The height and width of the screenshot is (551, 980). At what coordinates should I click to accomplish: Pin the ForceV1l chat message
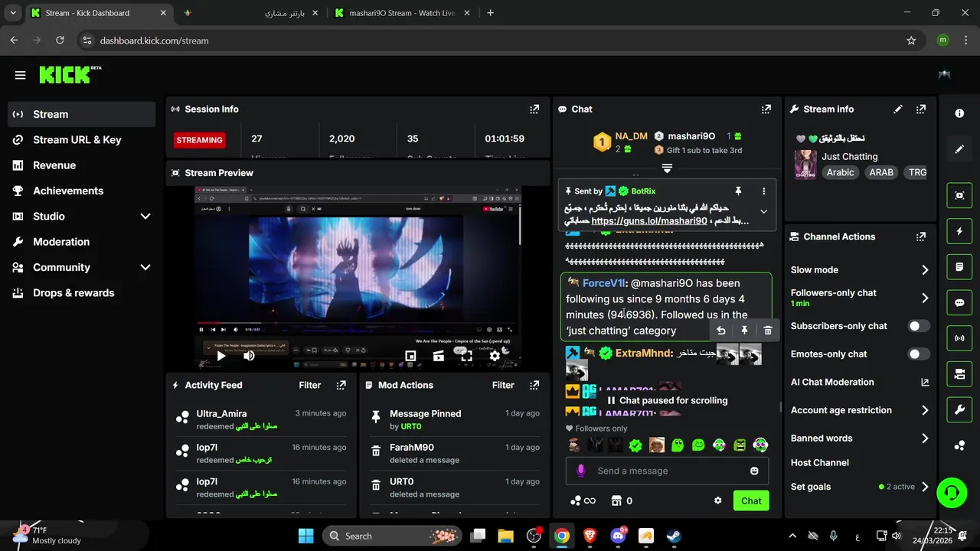[x=744, y=331]
